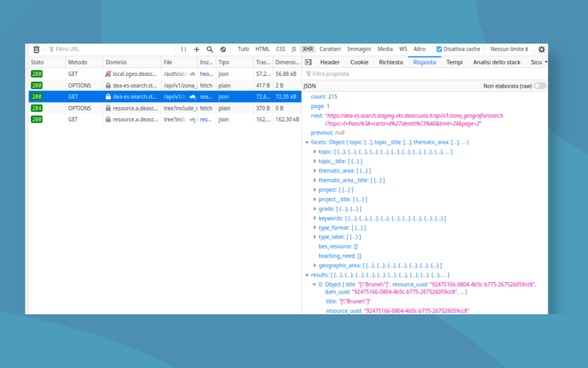The image size is (588, 368).
Task: Expand the grade node
Action: [315, 209]
